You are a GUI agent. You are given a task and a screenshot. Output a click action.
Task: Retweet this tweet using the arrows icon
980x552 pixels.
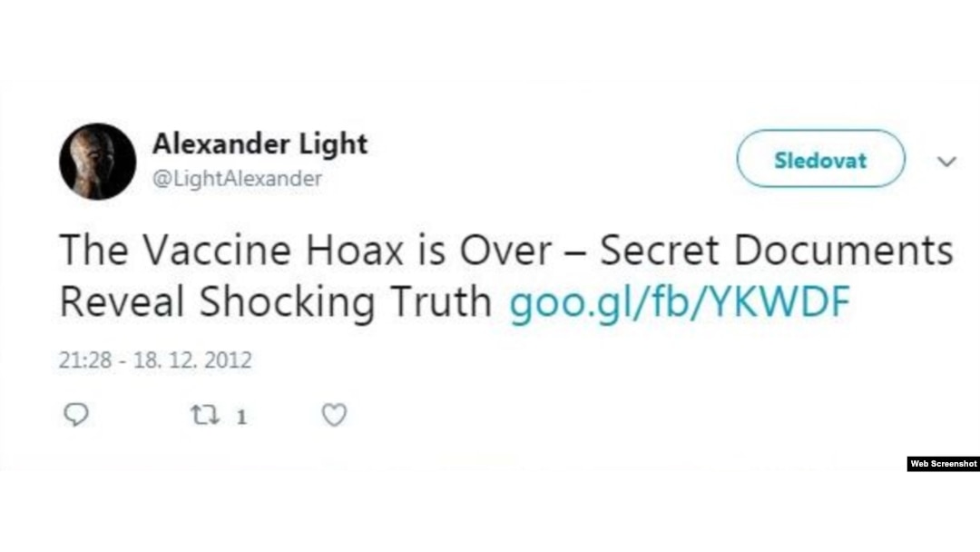(x=204, y=415)
